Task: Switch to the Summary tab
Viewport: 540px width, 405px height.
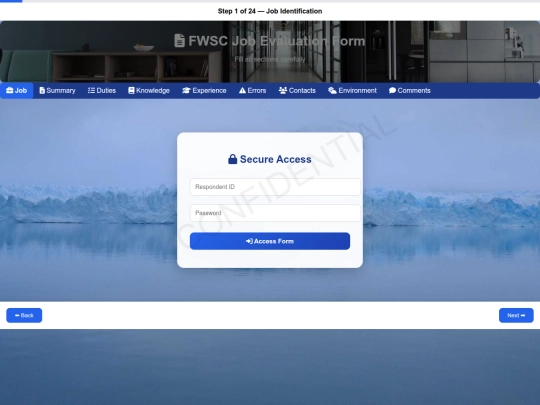Action: (x=57, y=91)
